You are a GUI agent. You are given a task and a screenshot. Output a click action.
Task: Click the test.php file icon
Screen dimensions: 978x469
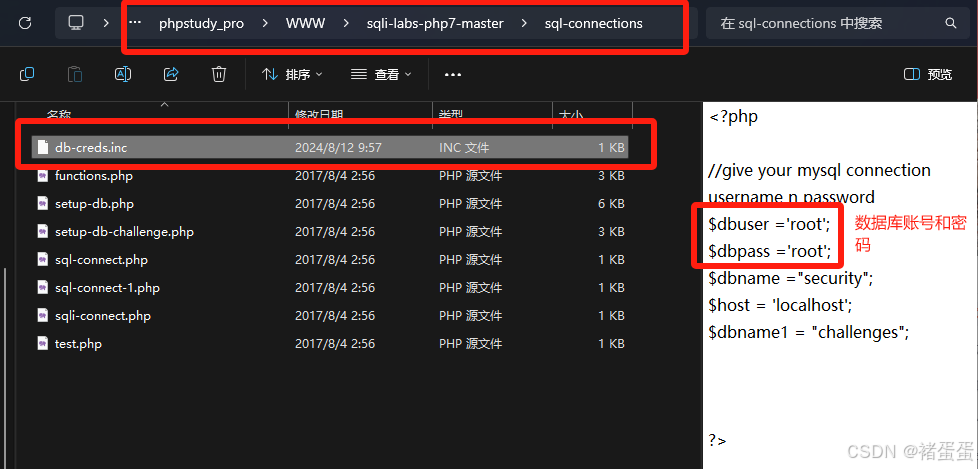coord(42,344)
